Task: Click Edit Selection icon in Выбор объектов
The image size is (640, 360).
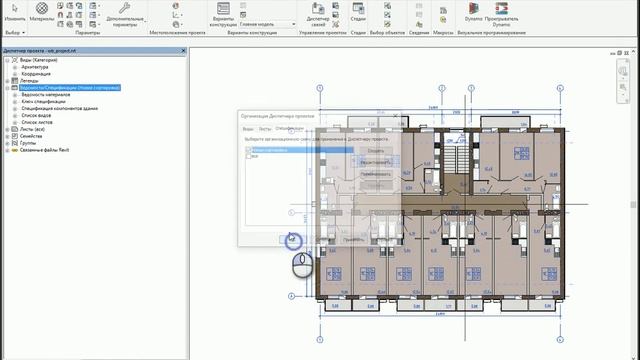Action: (387, 24)
